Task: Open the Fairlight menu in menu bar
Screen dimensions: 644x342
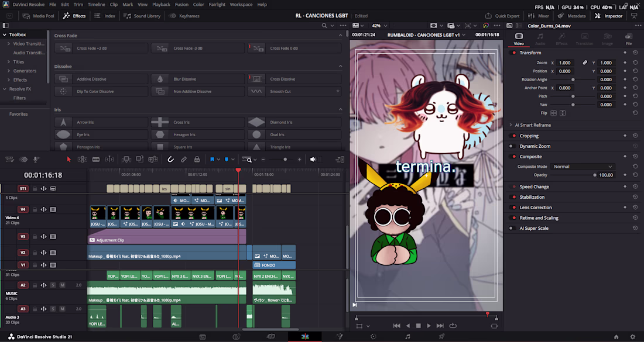Action: (217, 5)
